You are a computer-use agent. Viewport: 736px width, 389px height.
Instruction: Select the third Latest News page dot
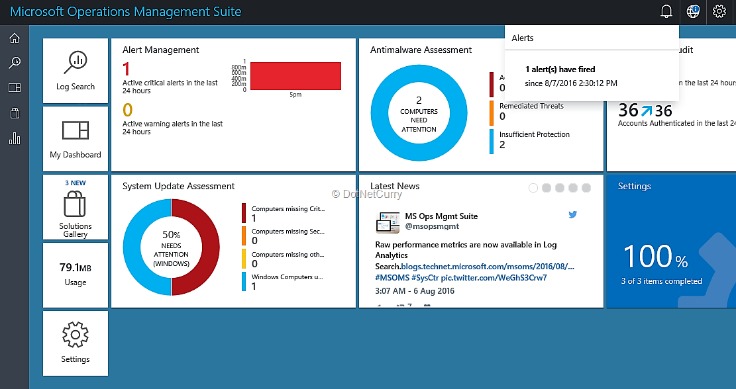pos(560,188)
